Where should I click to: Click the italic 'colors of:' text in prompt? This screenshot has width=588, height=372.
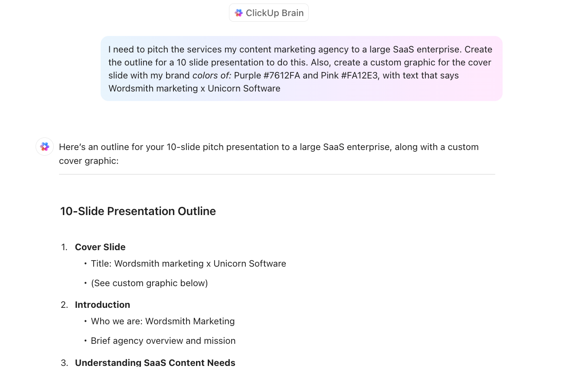211,75
